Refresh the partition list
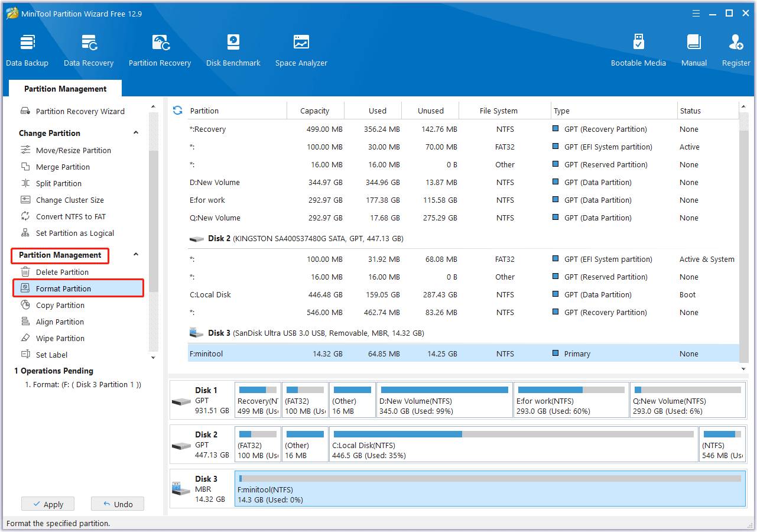 (177, 110)
